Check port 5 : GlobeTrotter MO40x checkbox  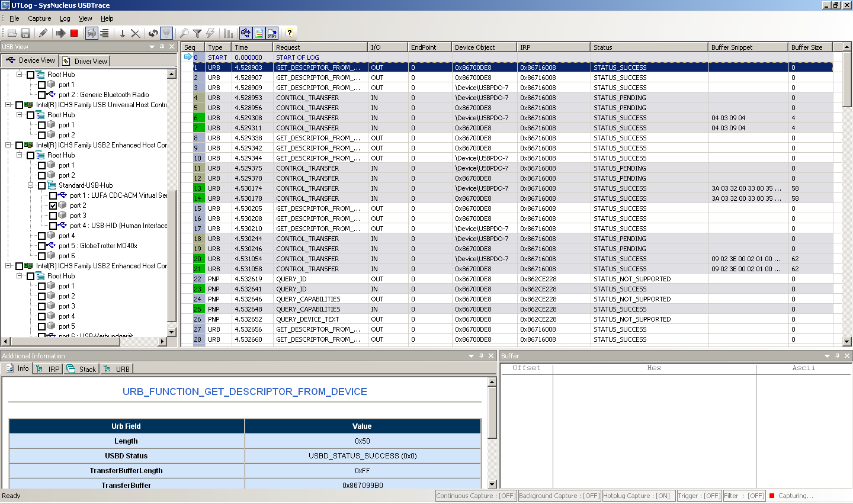click(x=42, y=246)
